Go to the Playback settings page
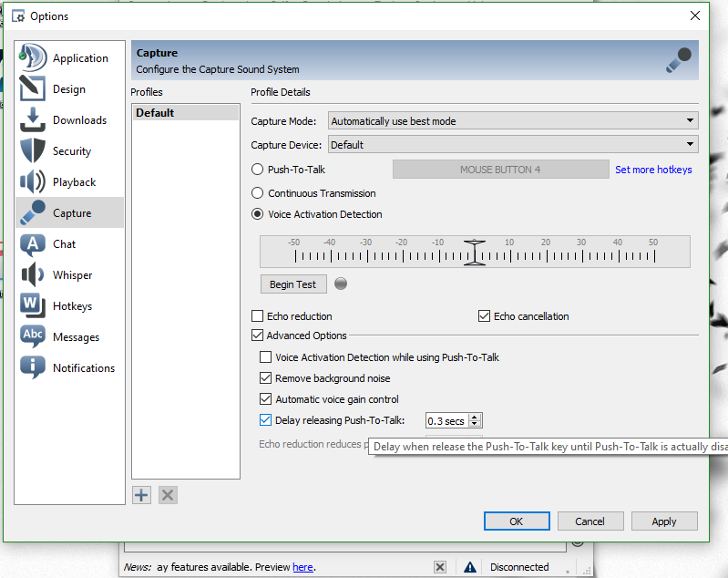 pos(69,181)
